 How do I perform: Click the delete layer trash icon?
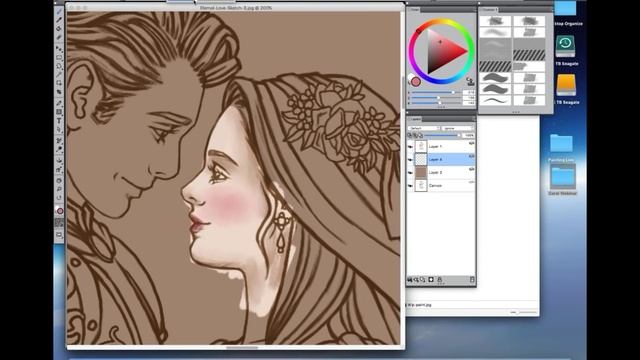tap(472, 280)
